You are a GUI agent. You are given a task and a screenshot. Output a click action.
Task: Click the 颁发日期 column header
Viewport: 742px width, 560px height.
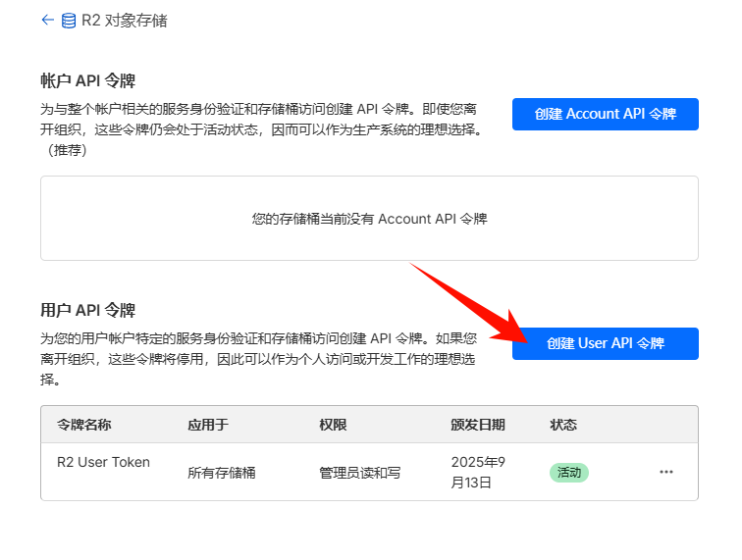point(478,425)
